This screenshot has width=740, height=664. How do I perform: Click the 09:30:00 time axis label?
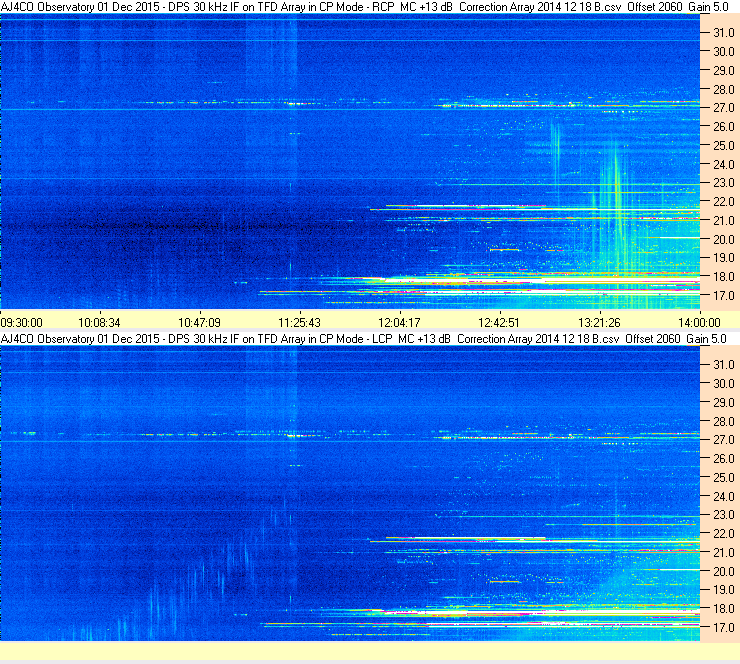(x=22, y=323)
